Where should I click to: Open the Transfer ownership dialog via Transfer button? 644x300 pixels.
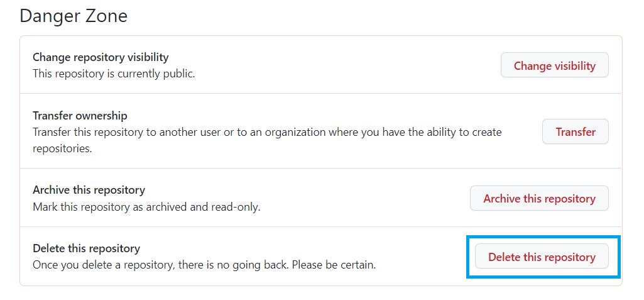point(576,131)
